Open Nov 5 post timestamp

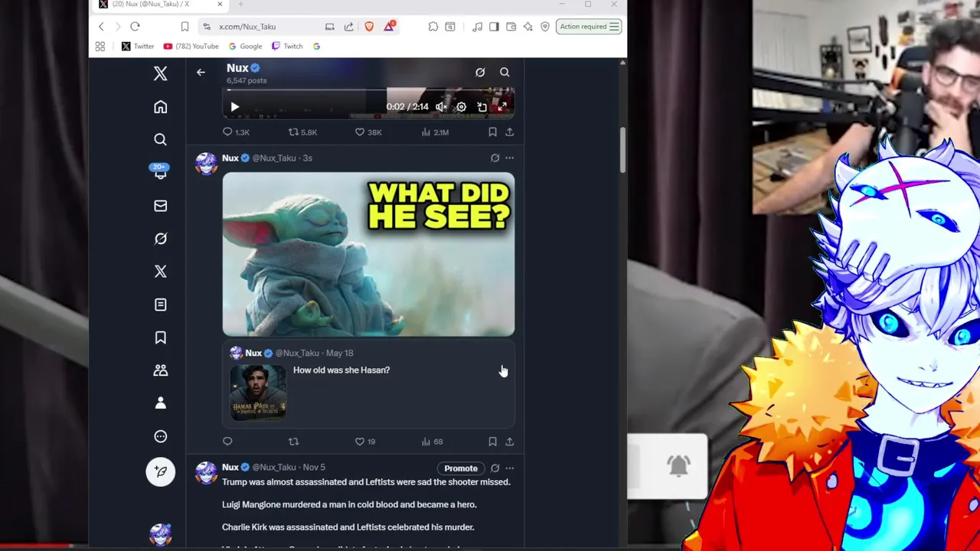pyautogui.click(x=314, y=468)
